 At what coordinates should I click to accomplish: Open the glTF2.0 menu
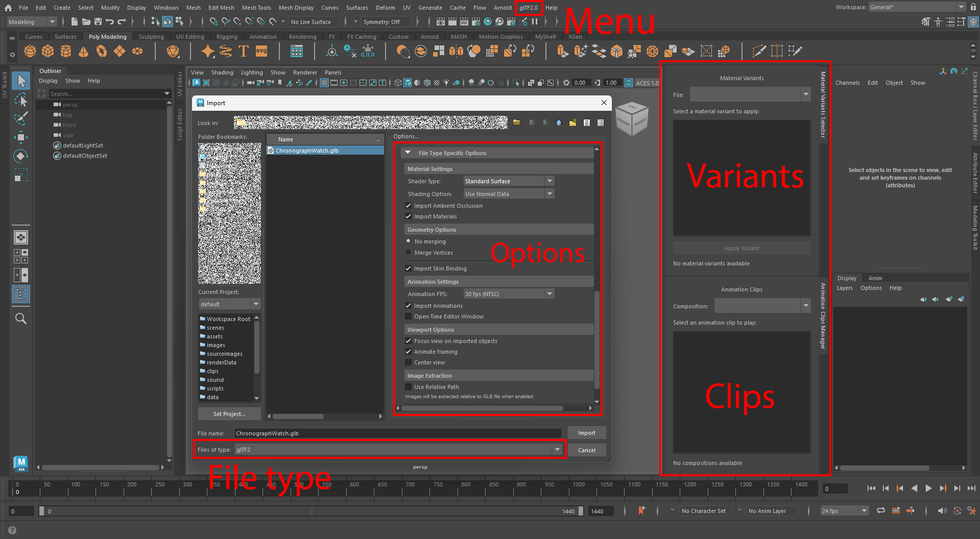[529, 8]
